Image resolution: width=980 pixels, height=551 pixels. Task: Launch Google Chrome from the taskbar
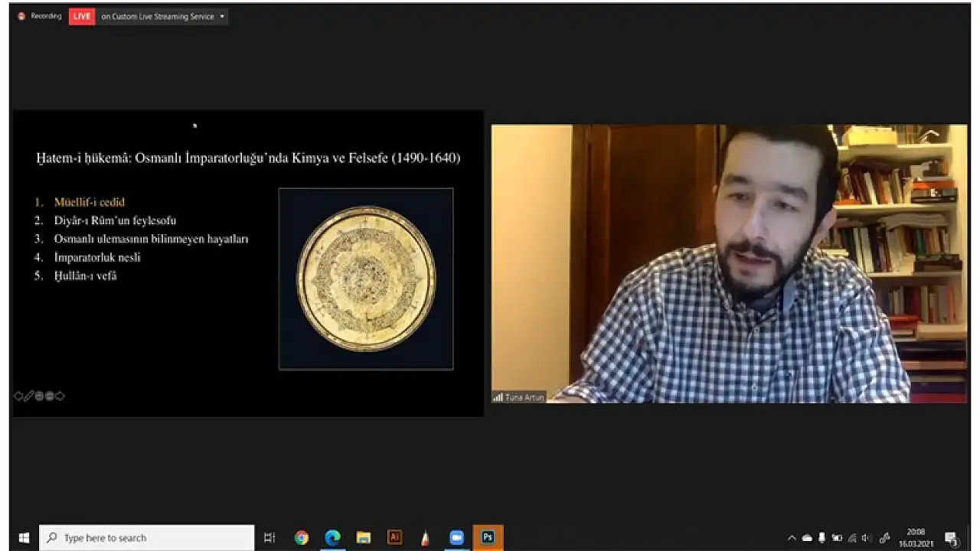(x=302, y=537)
